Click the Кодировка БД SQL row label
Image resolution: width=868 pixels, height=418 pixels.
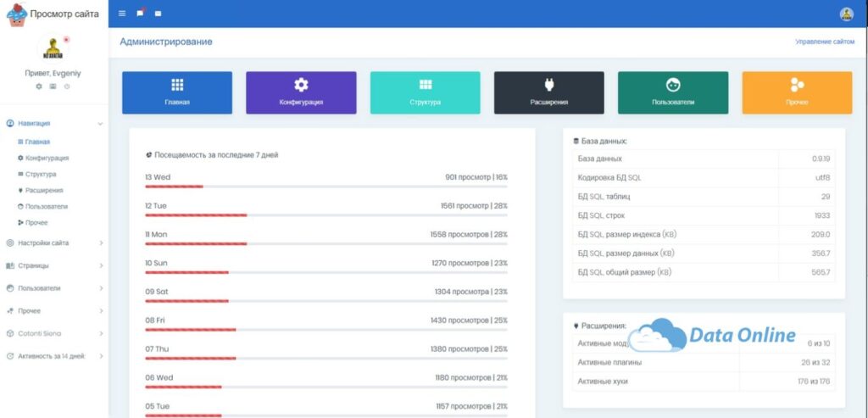tap(609, 178)
